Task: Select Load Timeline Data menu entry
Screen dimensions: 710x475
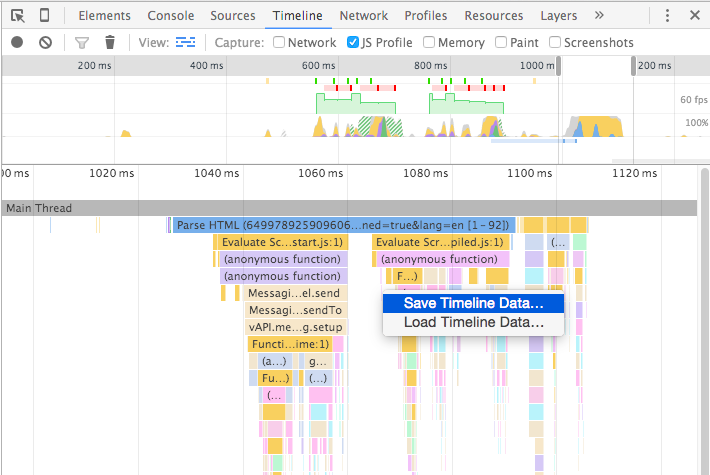Action: click(x=473, y=323)
